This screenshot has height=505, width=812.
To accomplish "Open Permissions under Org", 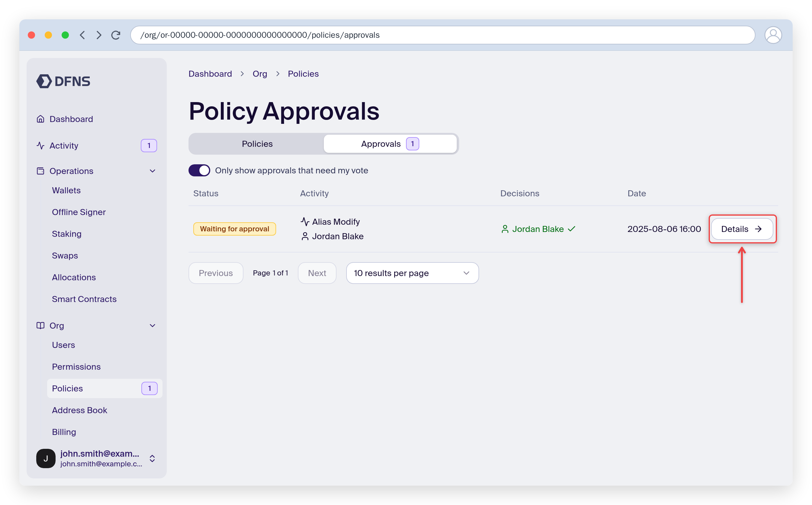I will tap(76, 367).
